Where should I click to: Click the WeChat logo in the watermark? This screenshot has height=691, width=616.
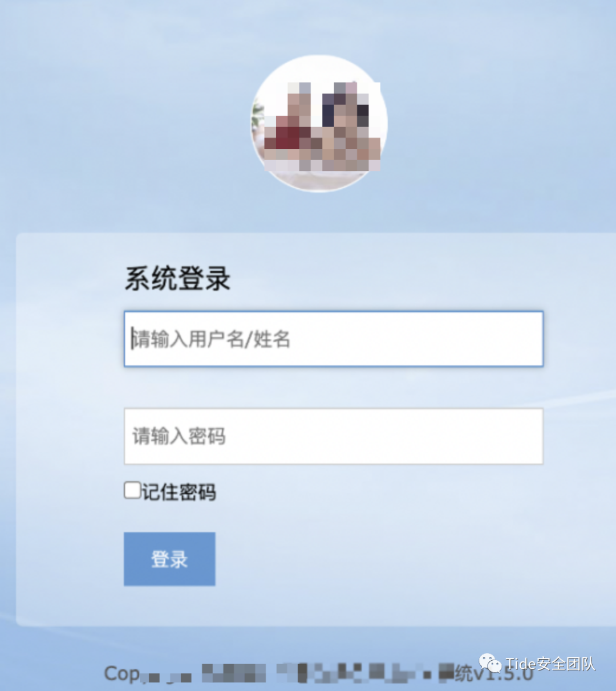(x=490, y=663)
